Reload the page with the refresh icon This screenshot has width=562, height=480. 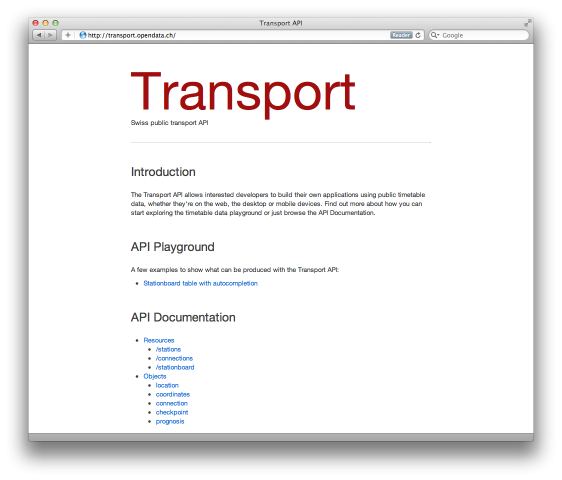point(418,35)
